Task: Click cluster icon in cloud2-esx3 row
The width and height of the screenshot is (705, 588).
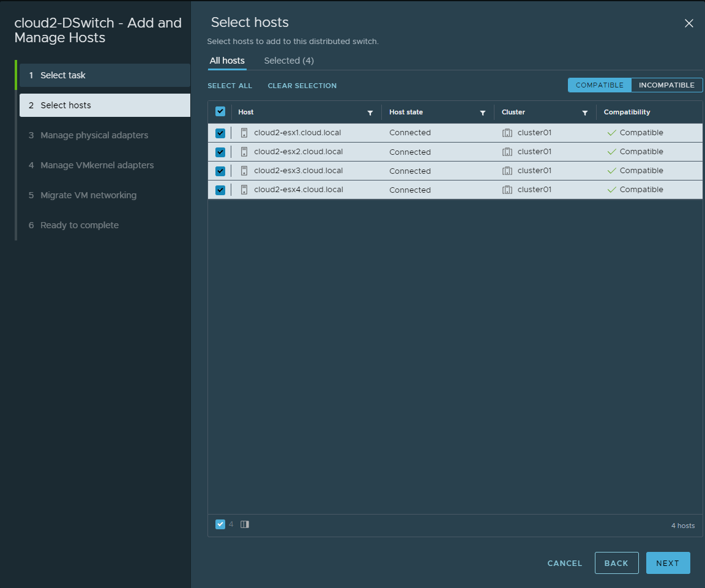Action: point(507,171)
